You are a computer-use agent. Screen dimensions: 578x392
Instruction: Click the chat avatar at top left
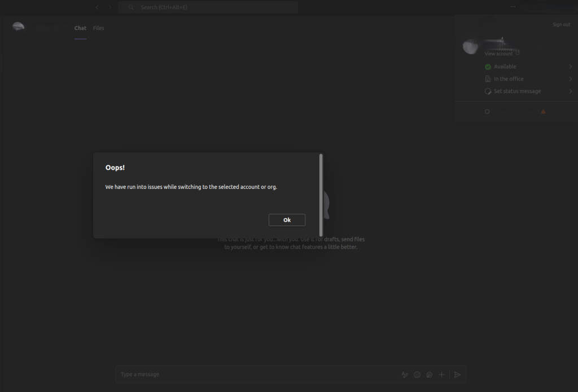click(18, 27)
